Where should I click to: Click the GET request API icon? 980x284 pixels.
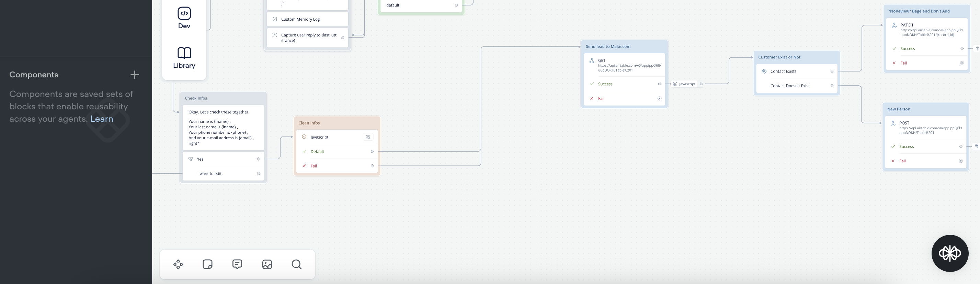[592, 61]
